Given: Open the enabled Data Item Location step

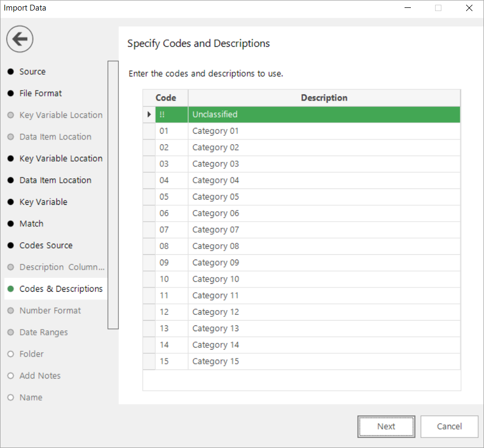Looking at the screenshot, I should (55, 180).
